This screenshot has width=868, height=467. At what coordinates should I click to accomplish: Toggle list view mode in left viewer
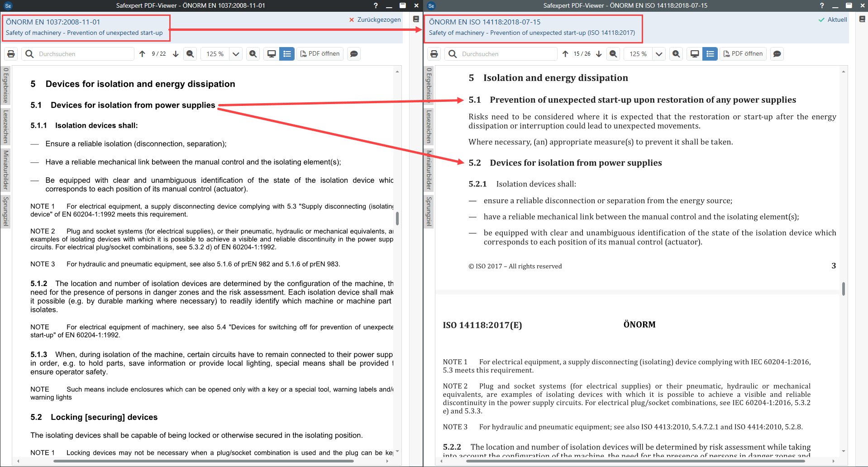pyautogui.click(x=287, y=54)
